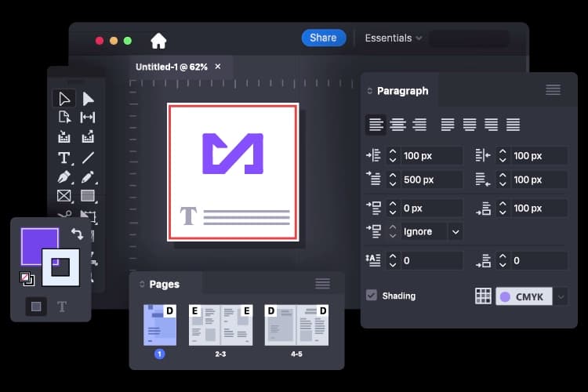Select the Scissors tool
Screen dimensions: 588x392
[x=65, y=215]
